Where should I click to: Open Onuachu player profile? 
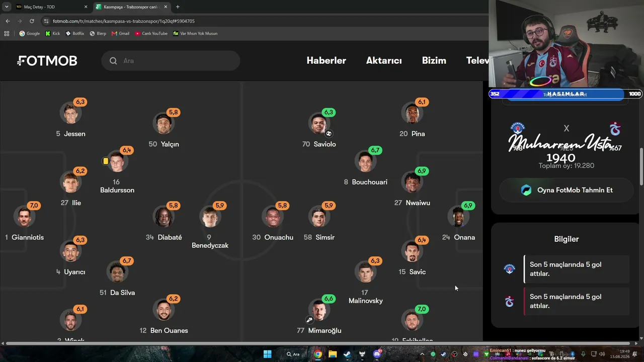(x=273, y=222)
